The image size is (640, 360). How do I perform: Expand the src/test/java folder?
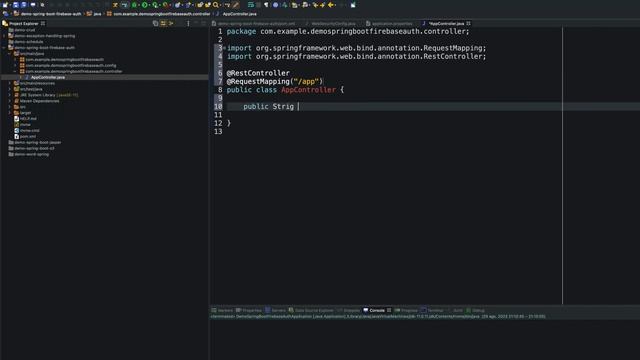pos(10,89)
